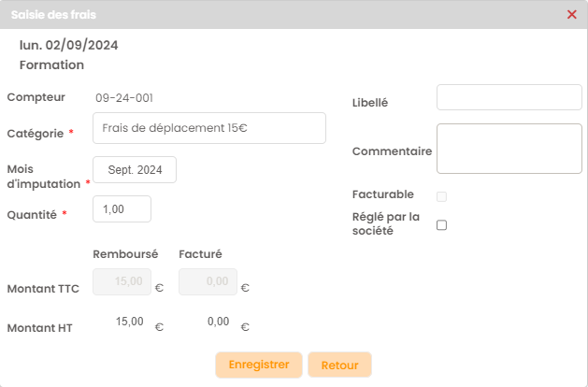588x387 pixels.
Task: Enable the Réglé par la société checkbox
Action: coord(442,224)
